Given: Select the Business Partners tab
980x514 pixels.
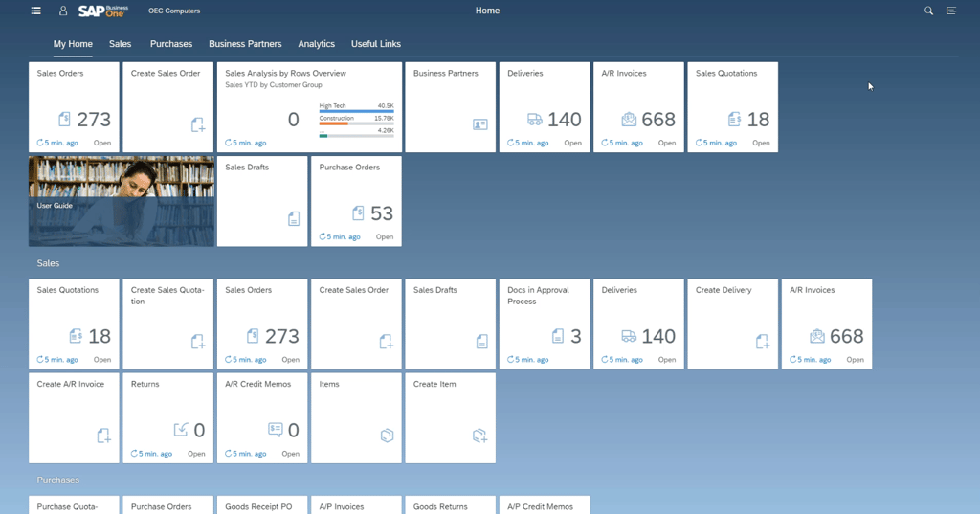Looking at the screenshot, I should [245, 44].
